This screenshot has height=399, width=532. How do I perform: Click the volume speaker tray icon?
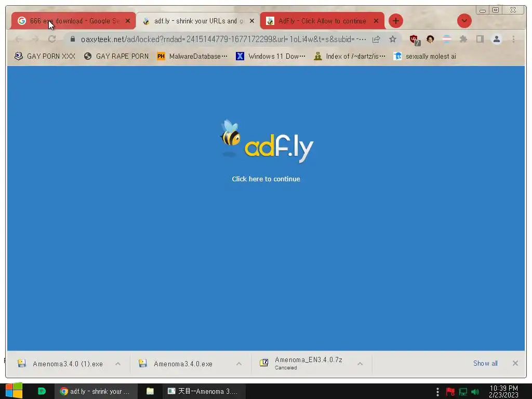point(475,392)
